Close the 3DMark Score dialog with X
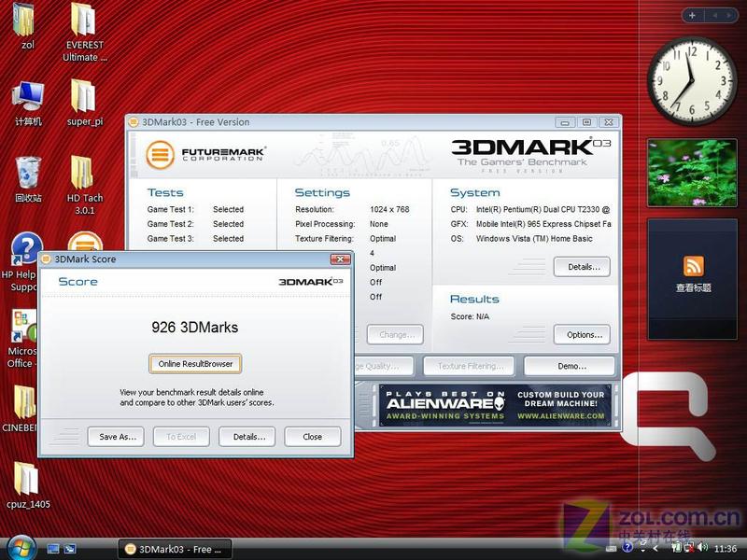This screenshot has height=560, width=747. (x=341, y=259)
